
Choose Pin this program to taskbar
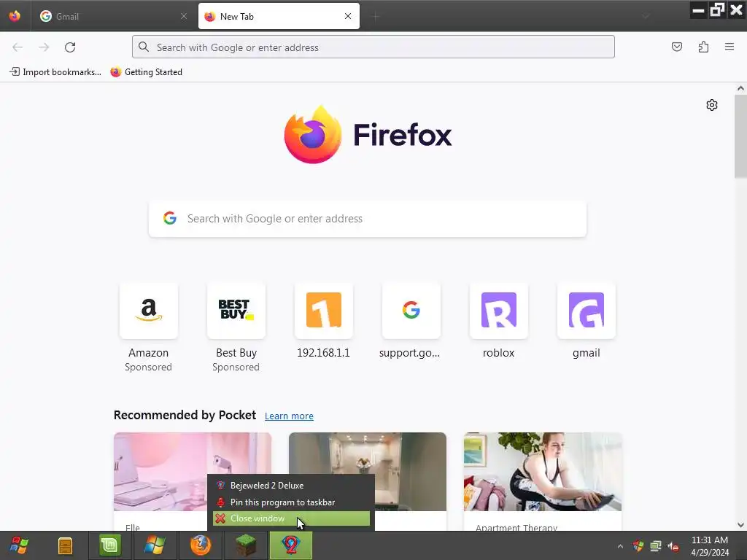click(x=291, y=502)
